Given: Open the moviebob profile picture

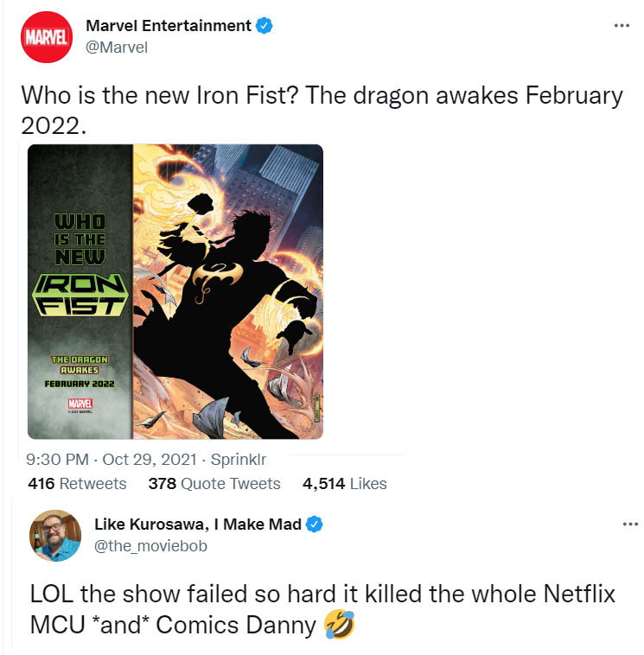Looking at the screenshot, I should click(54, 536).
